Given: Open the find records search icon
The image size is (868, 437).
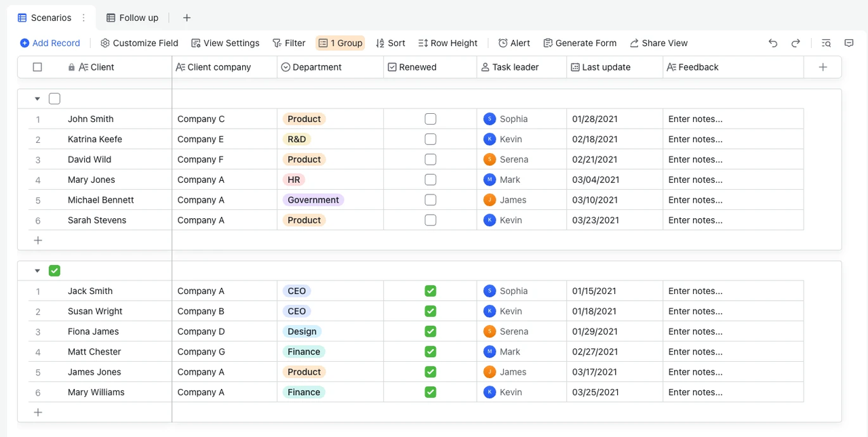Looking at the screenshot, I should click(826, 43).
